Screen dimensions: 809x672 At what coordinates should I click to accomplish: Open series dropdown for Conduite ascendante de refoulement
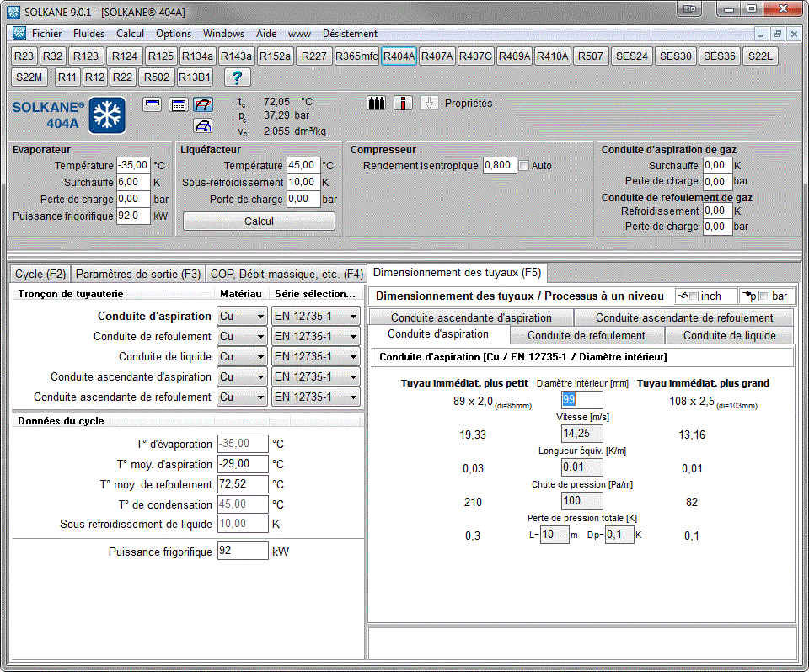pyautogui.click(x=316, y=397)
